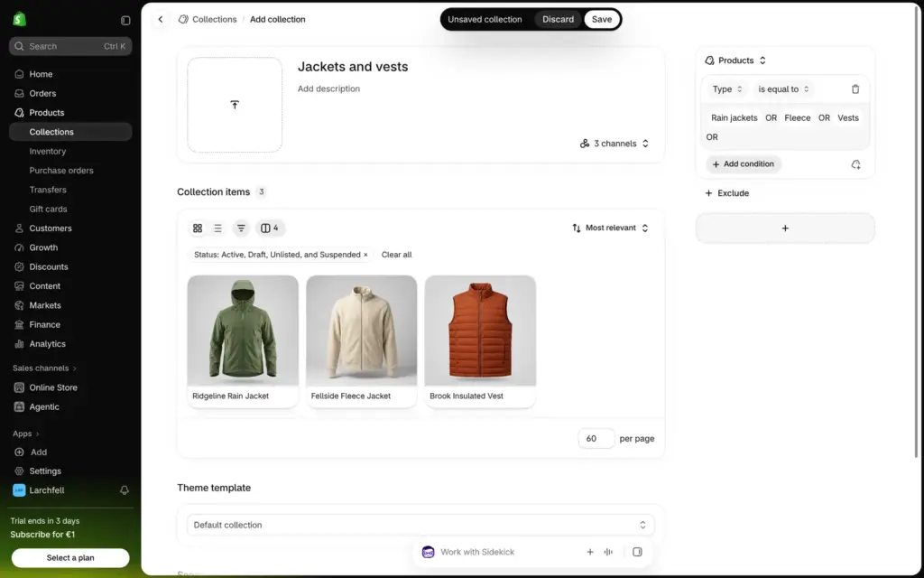The height and width of the screenshot is (578, 924).
Task: Focus the Search field
Action: point(70,46)
